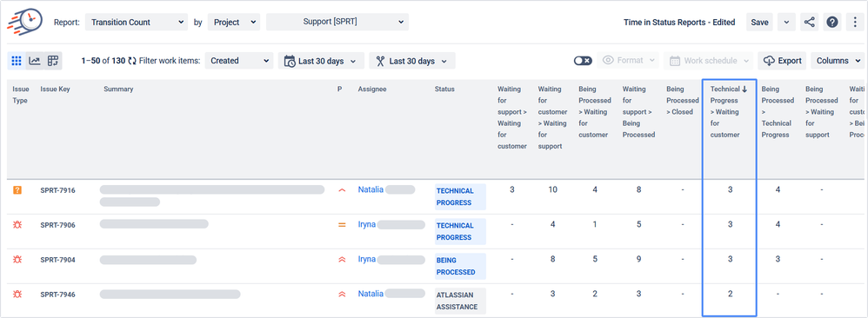
Task: Click the Summary column header
Action: coord(118,89)
